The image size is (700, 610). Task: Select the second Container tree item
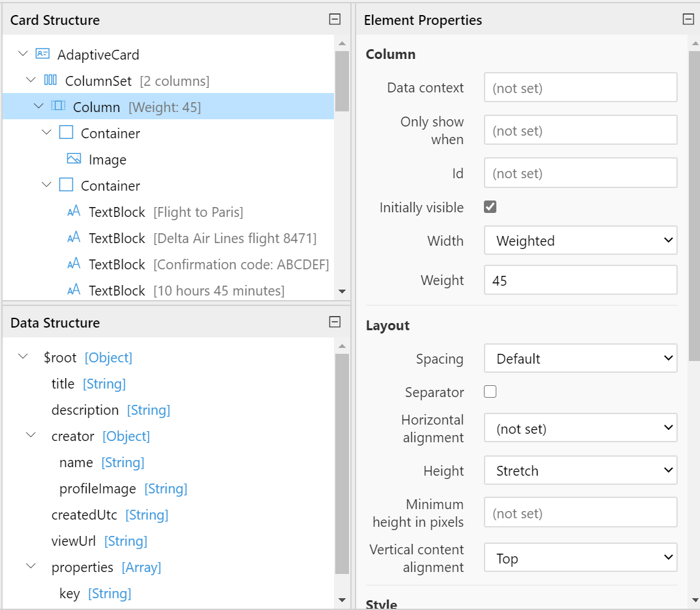click(110, 186)
